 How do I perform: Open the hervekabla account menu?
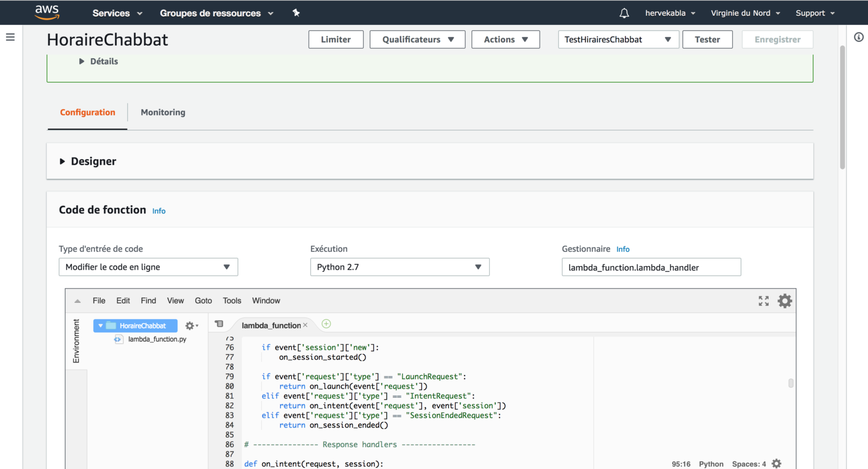[670, 13]
